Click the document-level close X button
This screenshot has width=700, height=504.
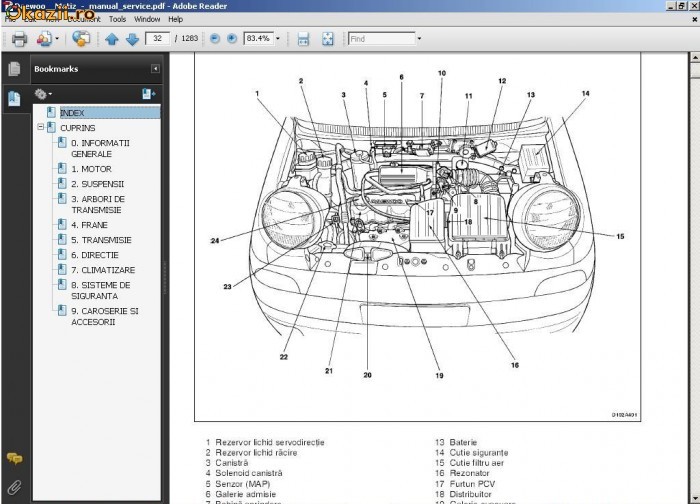pyautogui.click(x=695, y=19)
